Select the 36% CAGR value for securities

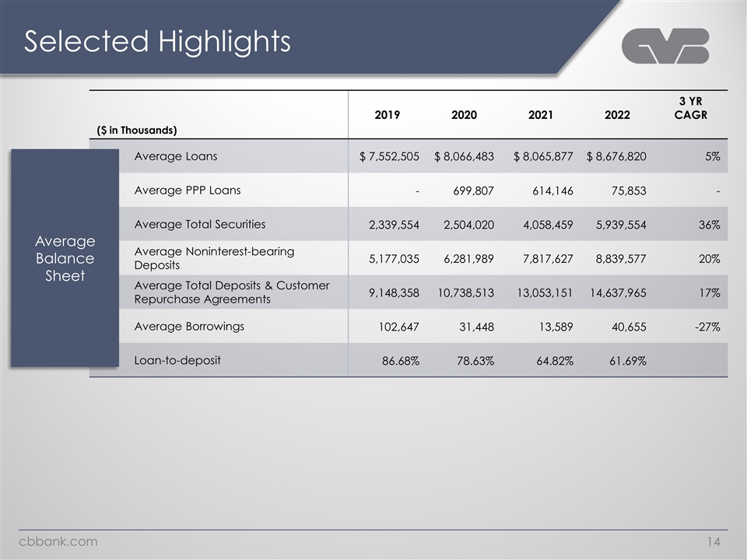pos(708,226)
